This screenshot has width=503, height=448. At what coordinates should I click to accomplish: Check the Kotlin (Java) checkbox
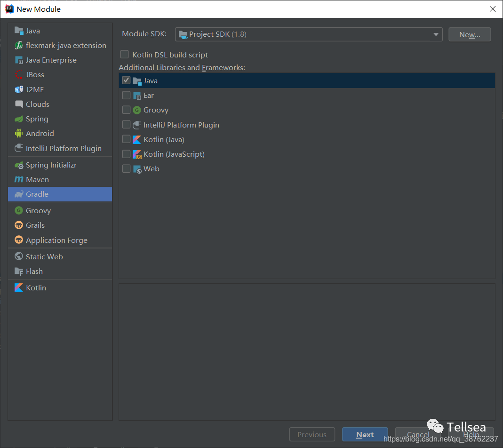click(x=127, y=139)
